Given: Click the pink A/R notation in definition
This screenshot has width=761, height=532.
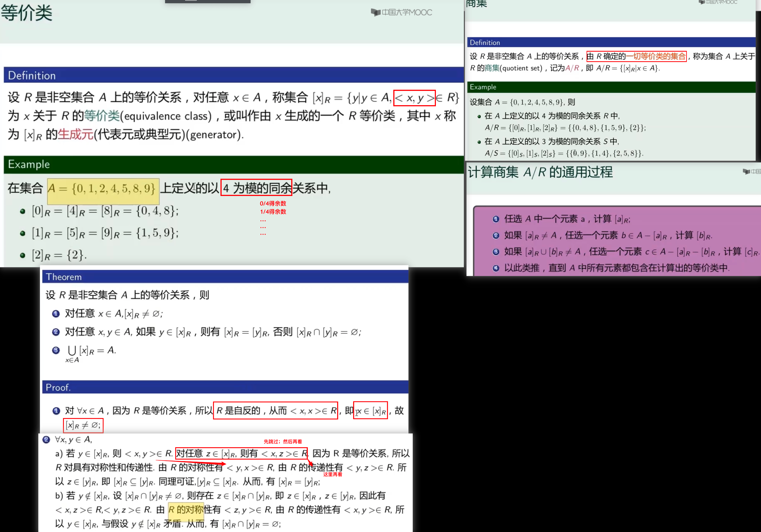Looking at the screenshot, I should 572,68.
